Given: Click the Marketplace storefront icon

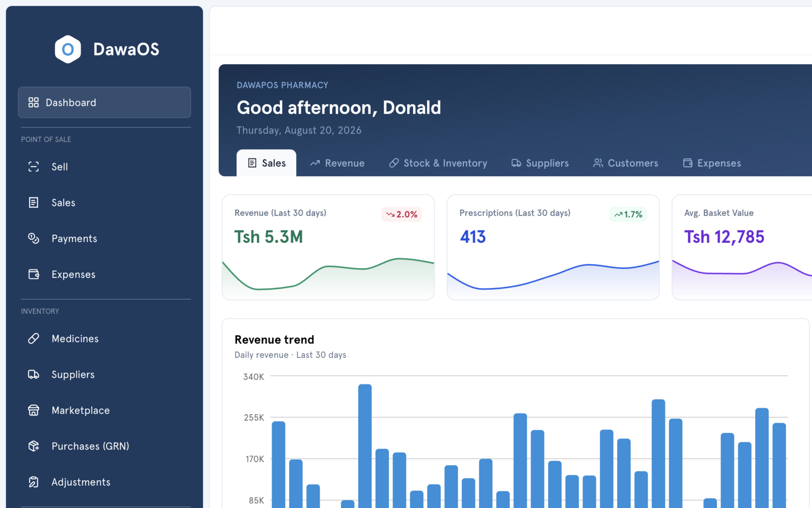Looking at the screenshot, I should [33, 410].
